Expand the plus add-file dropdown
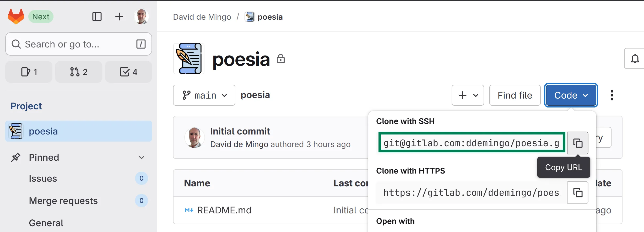 (468, 95)
